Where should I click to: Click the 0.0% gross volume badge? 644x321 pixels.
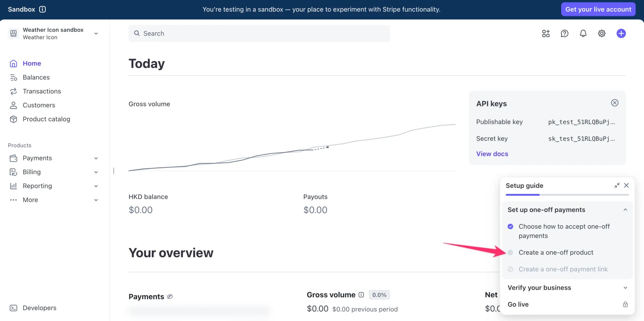[379, 295]
